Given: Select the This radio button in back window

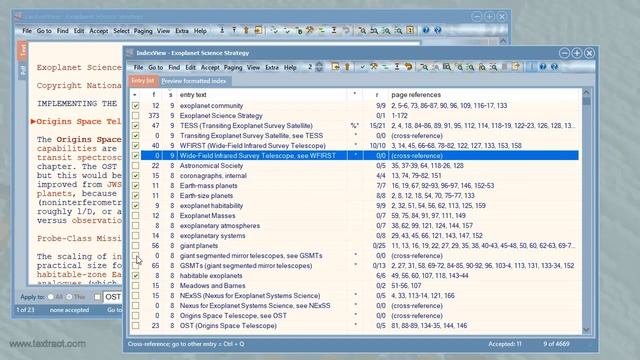Looking at the screenshot, I should 69,297.
